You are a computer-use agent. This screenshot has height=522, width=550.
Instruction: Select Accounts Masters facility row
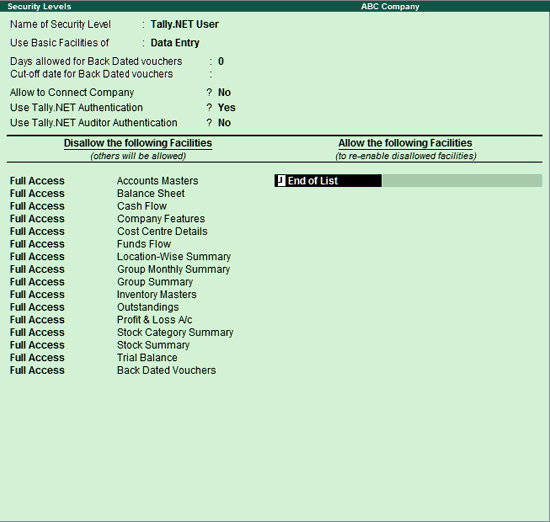157,181
